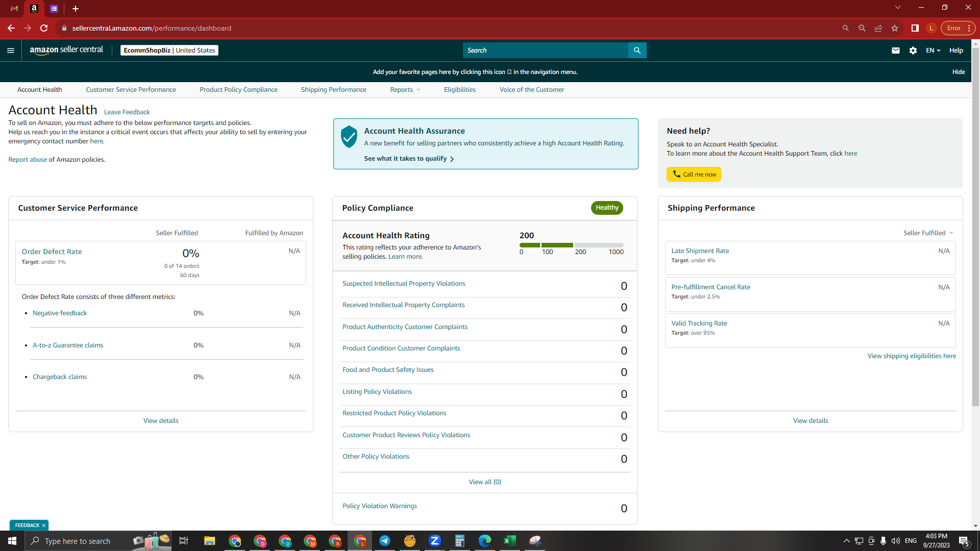This screenshot has width=980, height=551.
Task: Select the Eligibilities tab
Action: coord(460,90)
